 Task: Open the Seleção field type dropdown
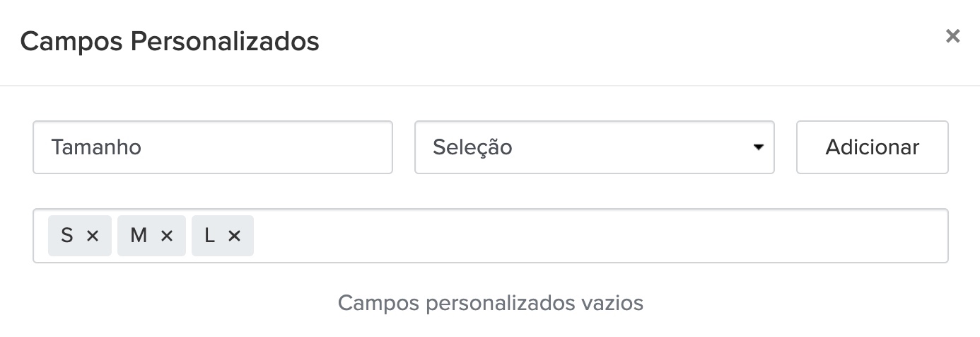click(x=594, y=147)
